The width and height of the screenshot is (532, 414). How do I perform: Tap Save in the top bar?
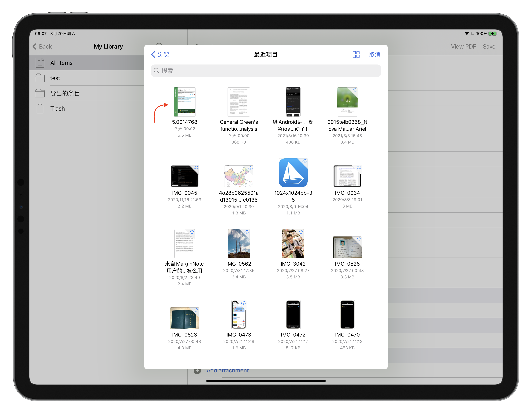coord(489,47)
